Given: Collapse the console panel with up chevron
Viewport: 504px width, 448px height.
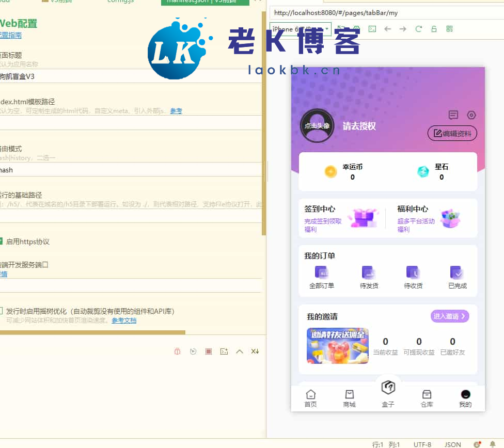Looking at the screenshot, I should pyautogui.click(x=240, y=351).
